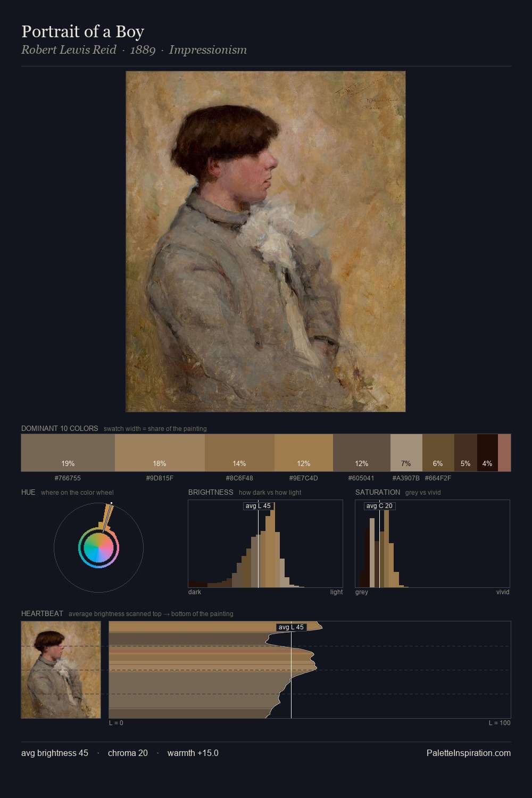Select the last reddish-brown swatch
Image resolution: width=532 pixels, height=798 pixels.
coord(504,453)
